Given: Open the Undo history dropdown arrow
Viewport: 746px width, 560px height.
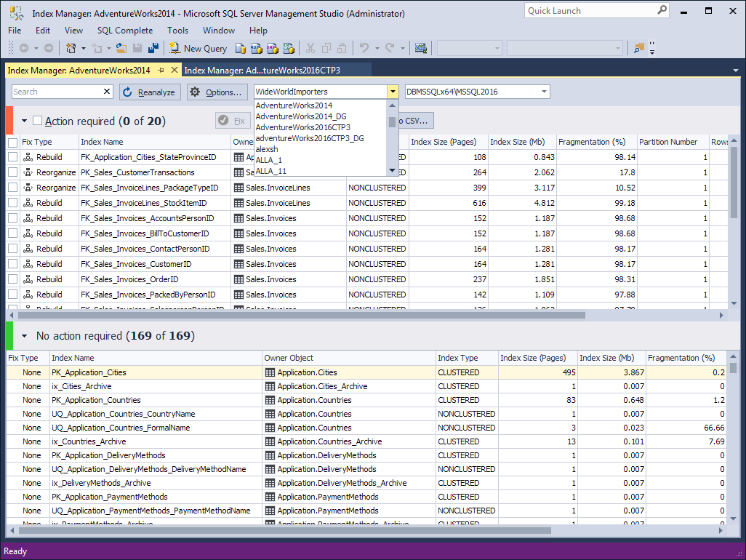Looking at the screenshot, I should [377, 48].
